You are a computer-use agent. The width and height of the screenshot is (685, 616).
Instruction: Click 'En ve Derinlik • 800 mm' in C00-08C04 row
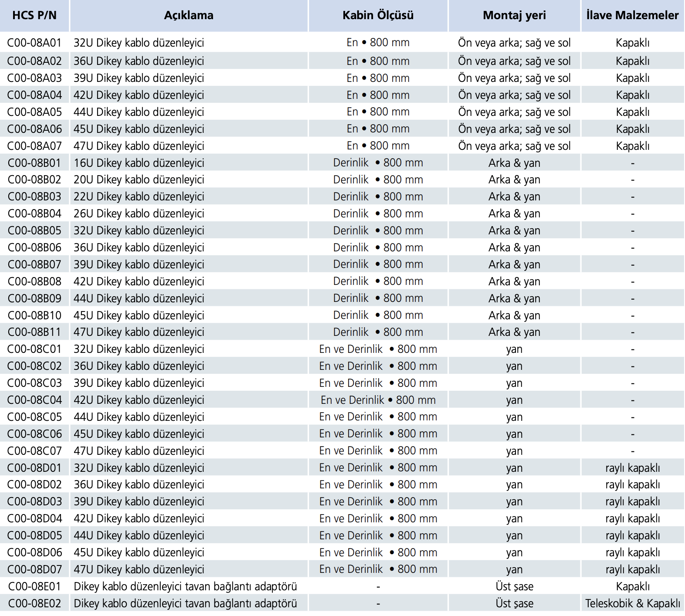click(378, 400)
